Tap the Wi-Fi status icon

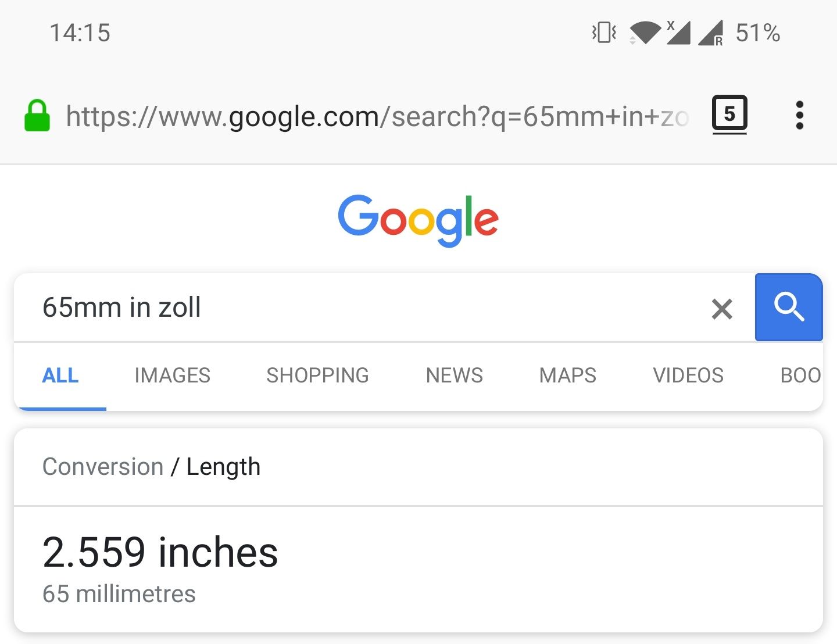(645, 33)
